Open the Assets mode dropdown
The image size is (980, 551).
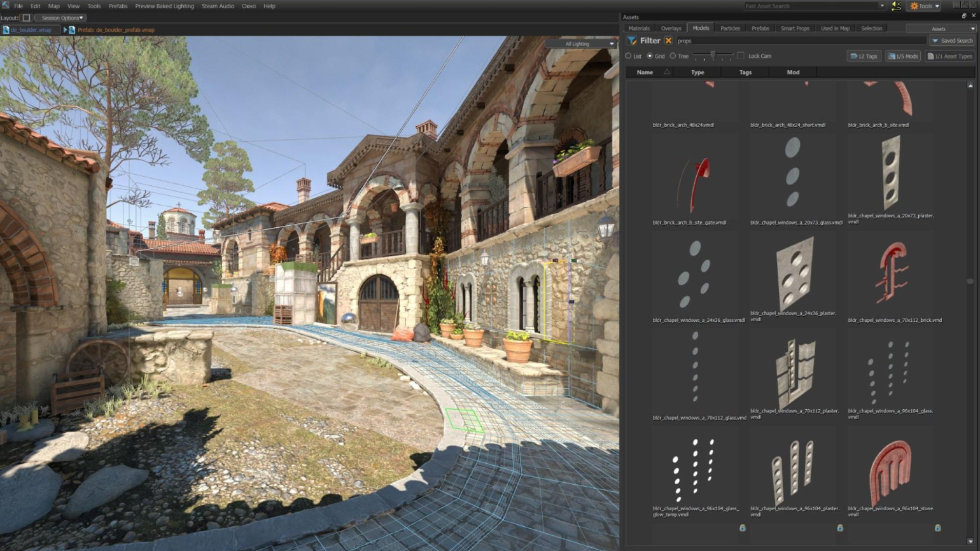941,29
